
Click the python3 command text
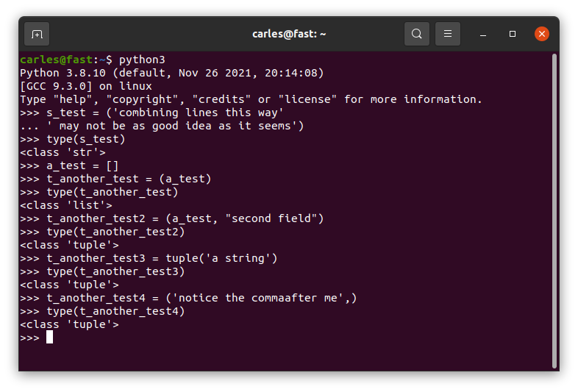click(142, 60)
